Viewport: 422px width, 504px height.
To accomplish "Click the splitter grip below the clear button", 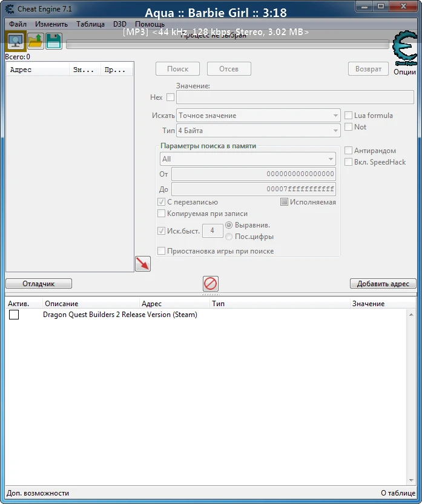I will [211, 295].
